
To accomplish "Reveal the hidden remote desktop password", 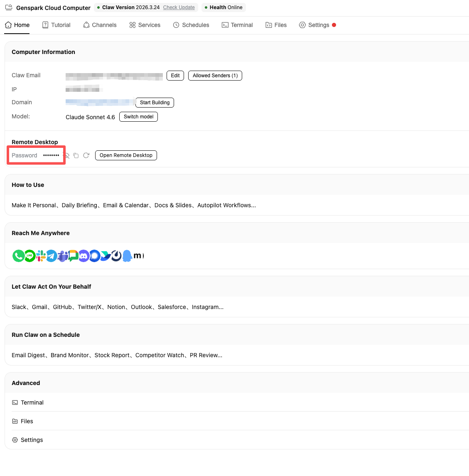I will pos(67,155).
